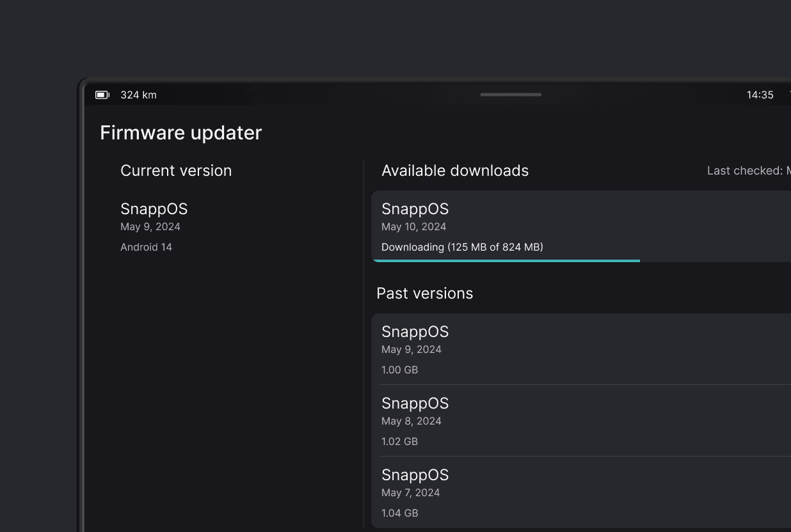Click the Available downloads heading
791x532 pixels.
[455, 171]
